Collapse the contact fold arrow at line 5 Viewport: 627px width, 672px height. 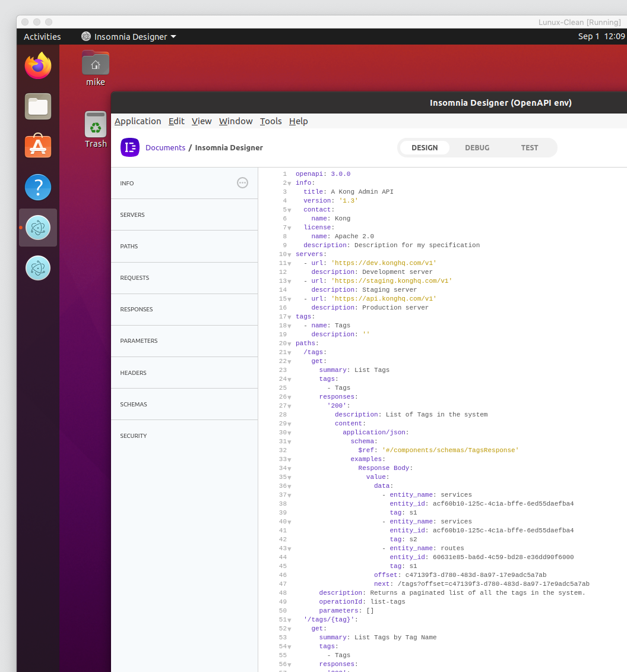(x=290, y=210)
